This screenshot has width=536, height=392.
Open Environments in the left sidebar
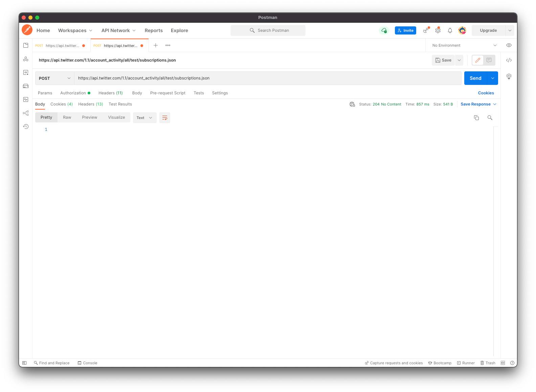(x=26, y=72)
